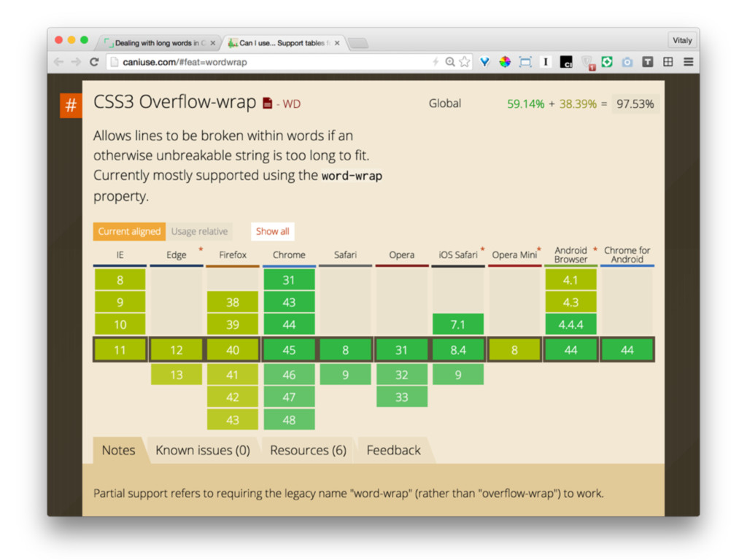Open the Feedback tab
Viewport: 747px width, 560px height.
pos(393,450)
